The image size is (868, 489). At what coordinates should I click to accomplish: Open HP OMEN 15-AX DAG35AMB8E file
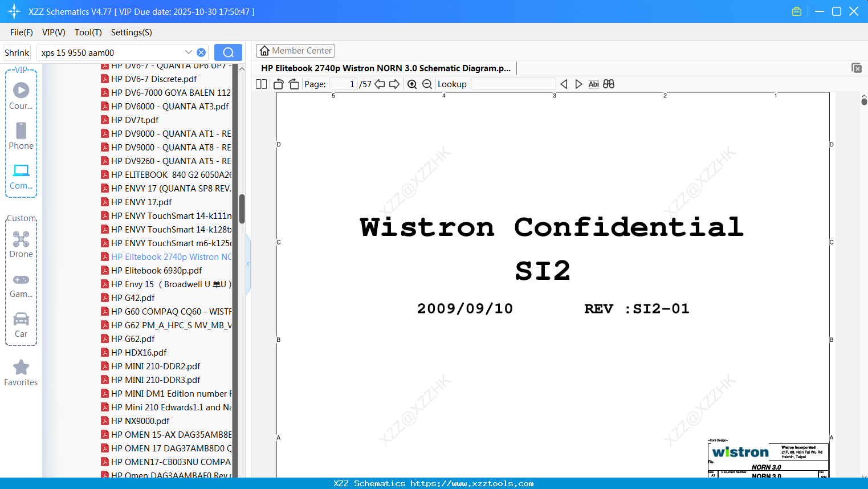165,435
